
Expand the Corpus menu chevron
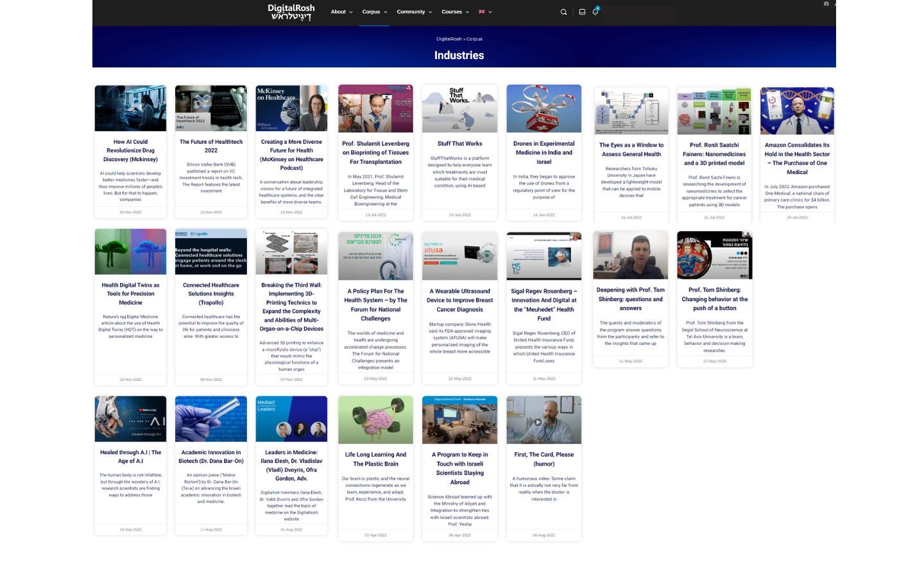pos(385,12)
